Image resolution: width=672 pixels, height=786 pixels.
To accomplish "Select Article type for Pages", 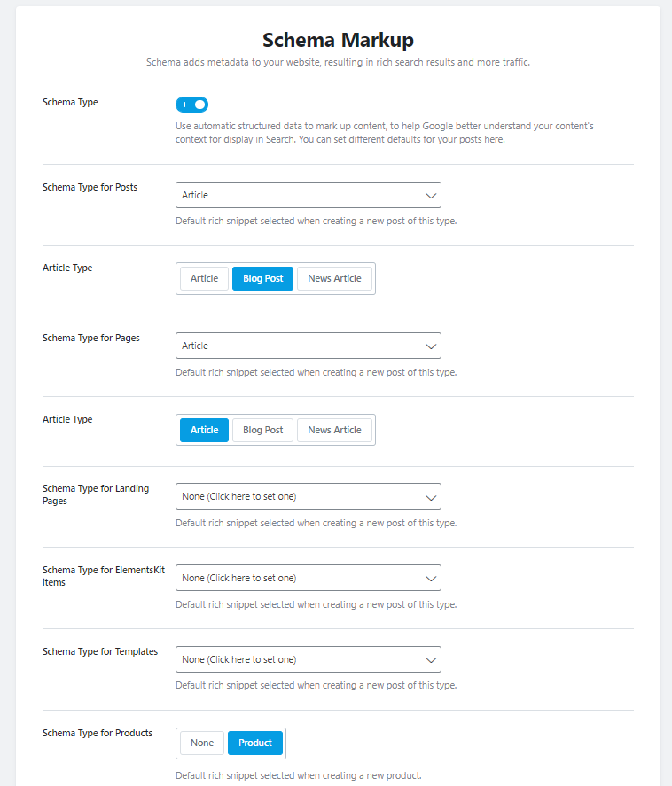I will coord(204,430).
